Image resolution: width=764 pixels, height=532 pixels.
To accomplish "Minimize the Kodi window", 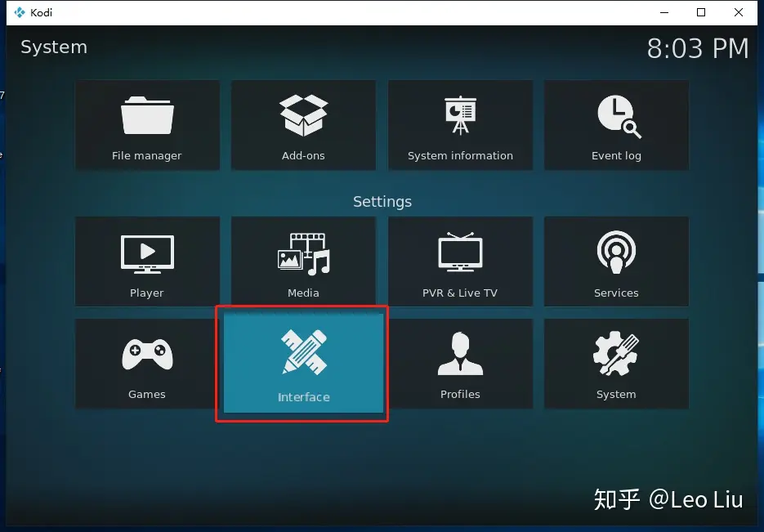I will pyautogui.click(x=664, y=13).
